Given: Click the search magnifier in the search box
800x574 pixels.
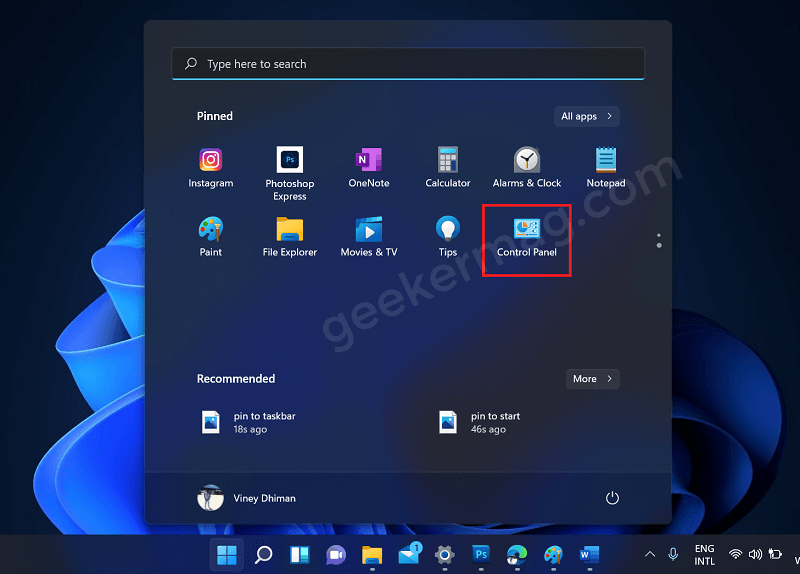Looking at the screenshot, I should [x=191, y=63].
